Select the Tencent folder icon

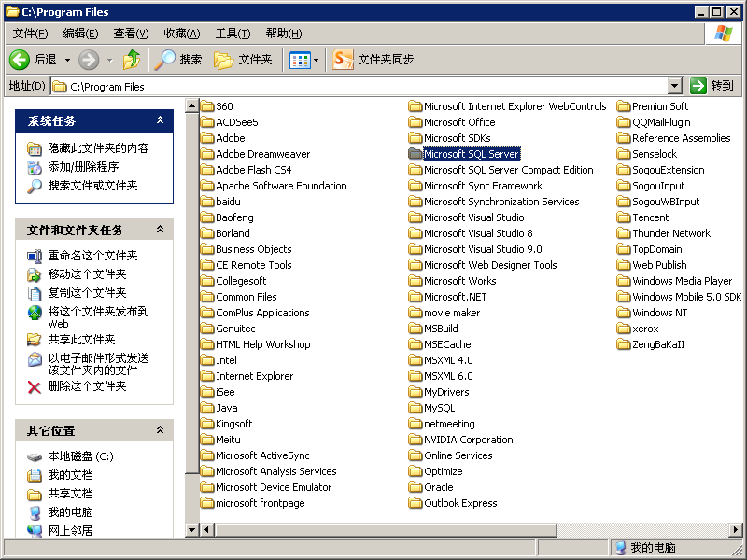click(623, 217)
